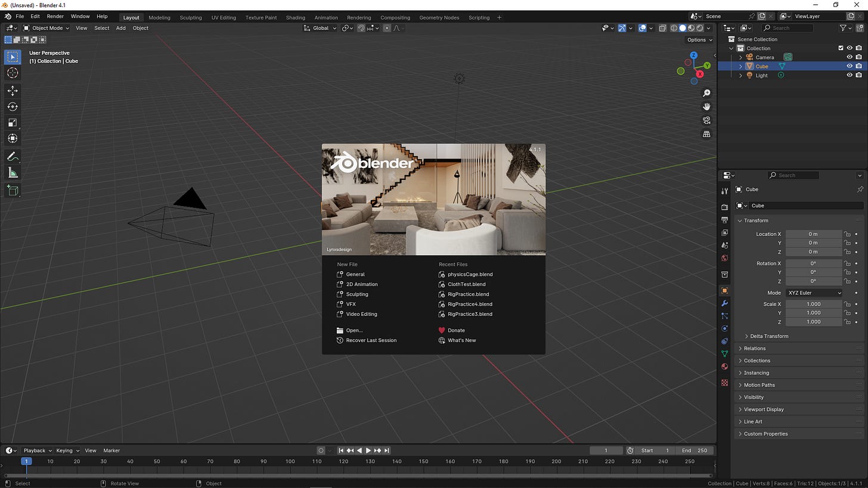This screenshot has height=488, width=868.
Task: Open the Modifiers wrench properties tab
Action: click(724, 303)
